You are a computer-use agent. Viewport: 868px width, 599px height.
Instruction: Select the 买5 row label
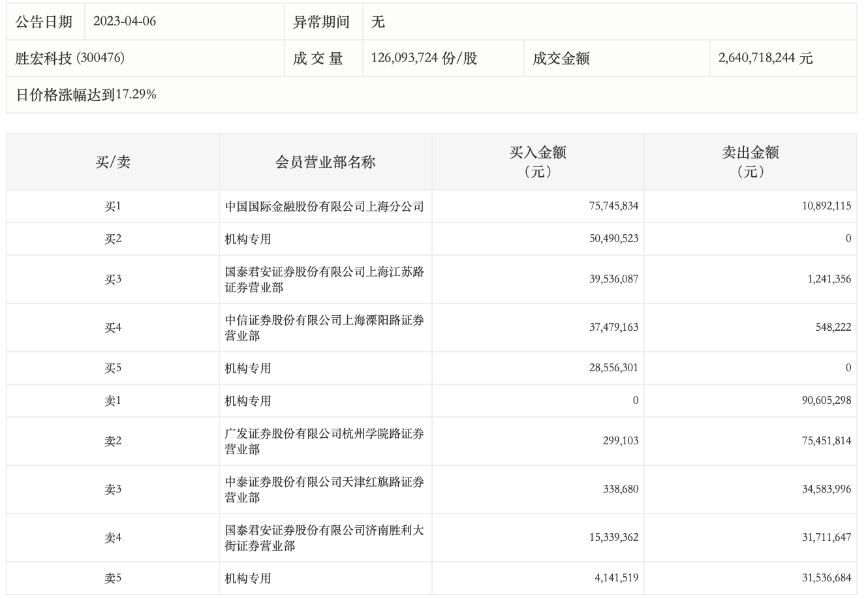coord(113,368)
